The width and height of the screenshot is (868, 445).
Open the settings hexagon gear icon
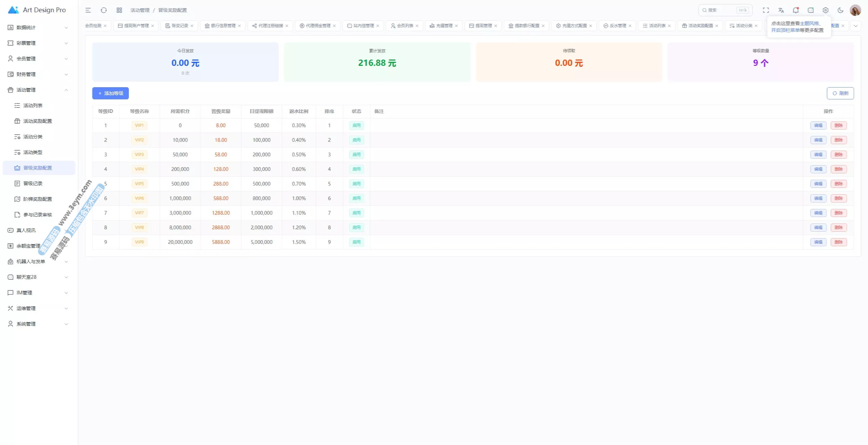point(826,10)
